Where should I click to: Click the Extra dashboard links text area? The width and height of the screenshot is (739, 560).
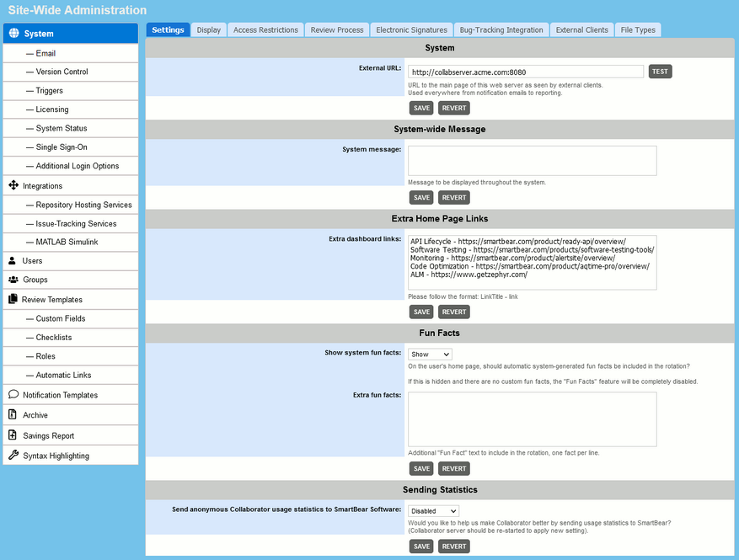(x=532, y=263)
